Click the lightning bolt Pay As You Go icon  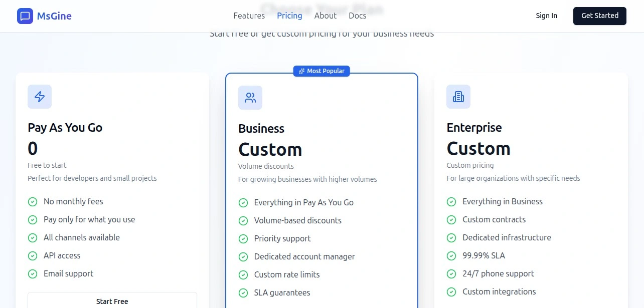pos(40,97)
